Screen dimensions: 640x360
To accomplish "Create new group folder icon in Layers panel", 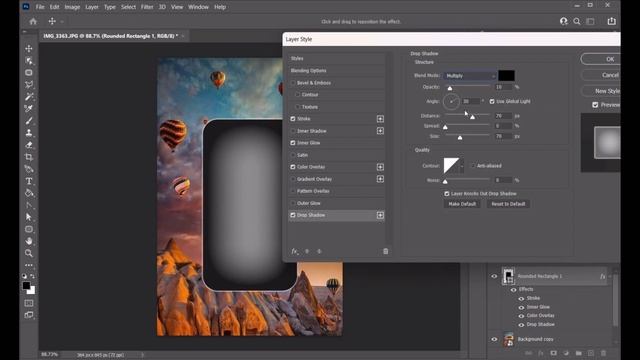I will tap(578, 353).
